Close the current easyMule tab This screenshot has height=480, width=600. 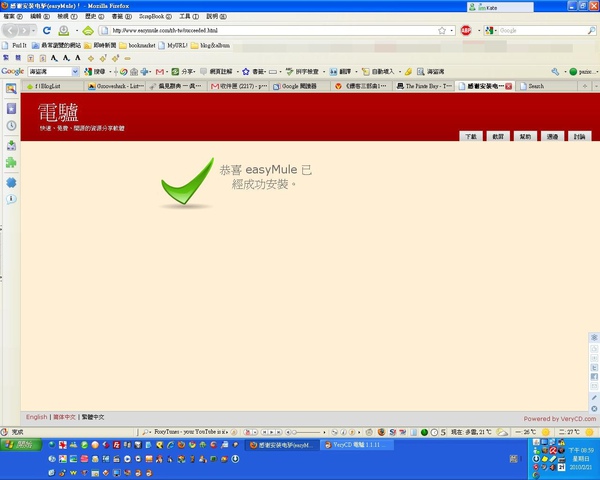tap(508, 86)
